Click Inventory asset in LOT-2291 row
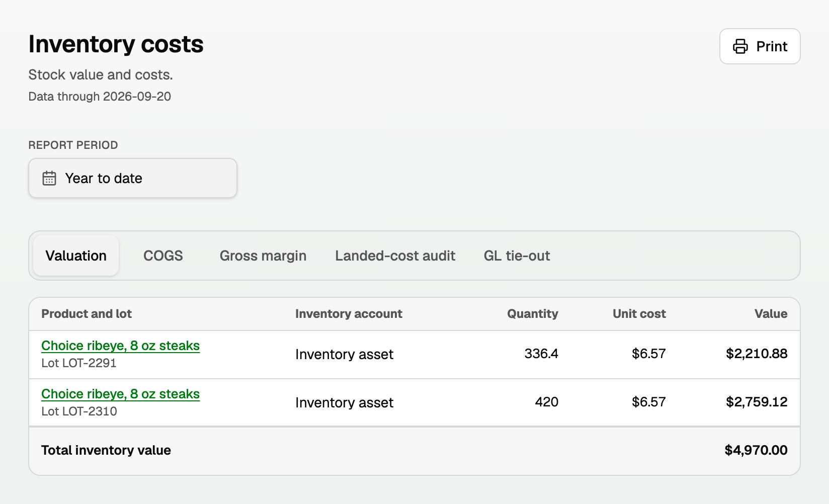 coord(344,354)
